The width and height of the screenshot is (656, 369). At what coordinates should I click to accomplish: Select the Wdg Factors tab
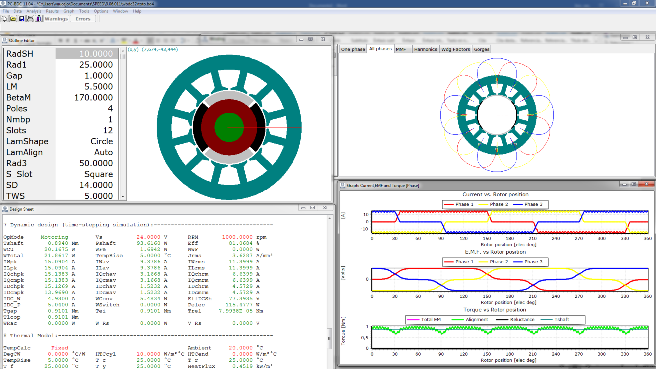456,49
